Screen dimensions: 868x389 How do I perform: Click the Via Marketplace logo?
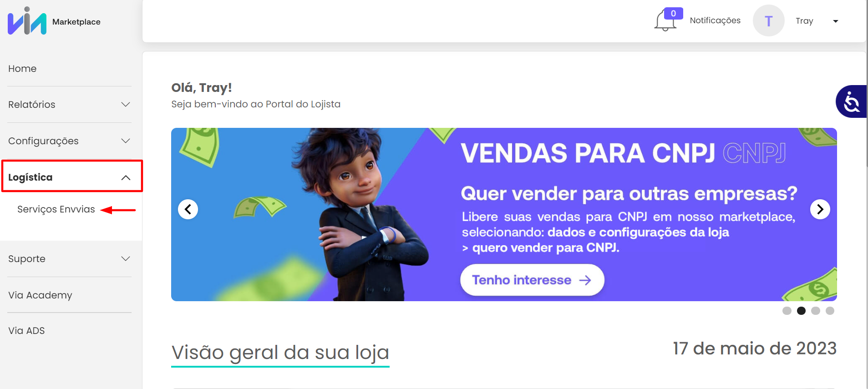54,21
